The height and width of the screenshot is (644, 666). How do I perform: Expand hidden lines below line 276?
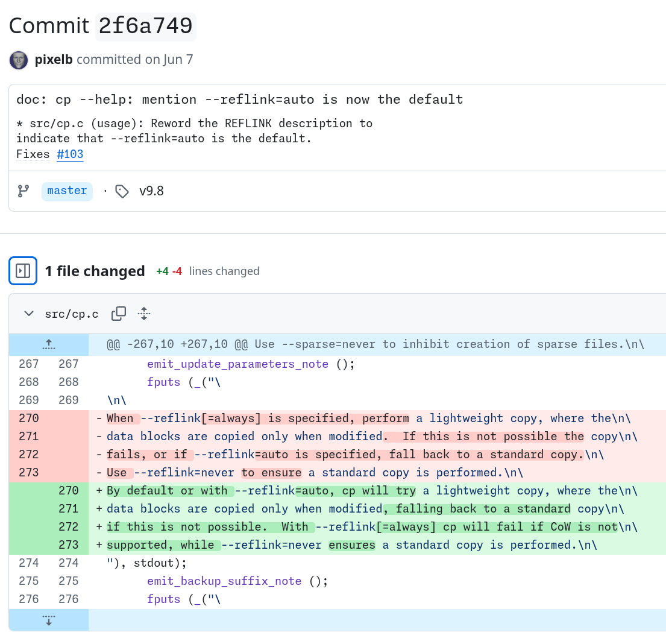(49, 620)
